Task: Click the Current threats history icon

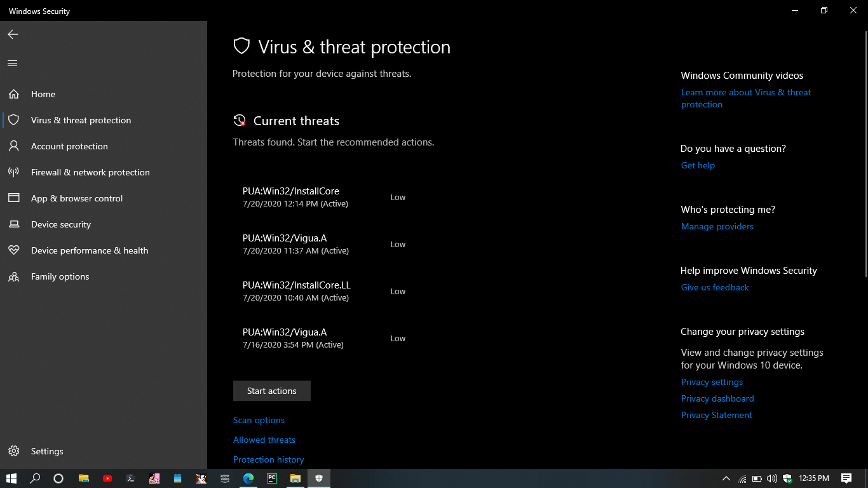Action: click(x=240, y=120)
